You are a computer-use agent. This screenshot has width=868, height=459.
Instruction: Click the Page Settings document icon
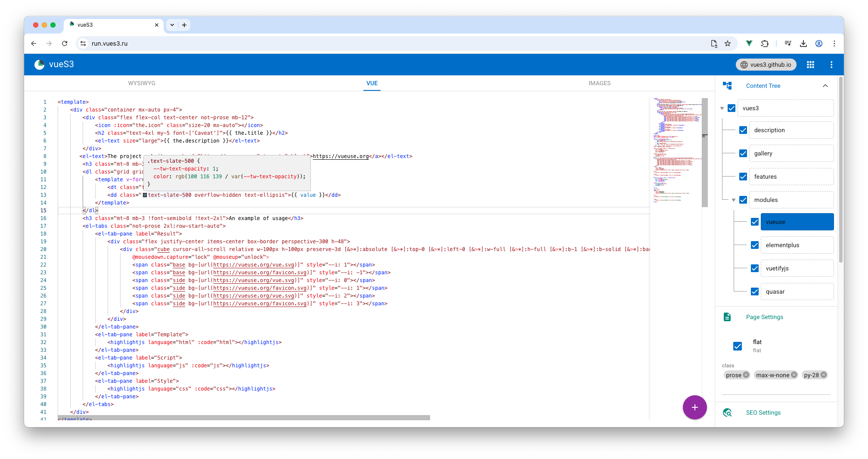tap(727, 317)
